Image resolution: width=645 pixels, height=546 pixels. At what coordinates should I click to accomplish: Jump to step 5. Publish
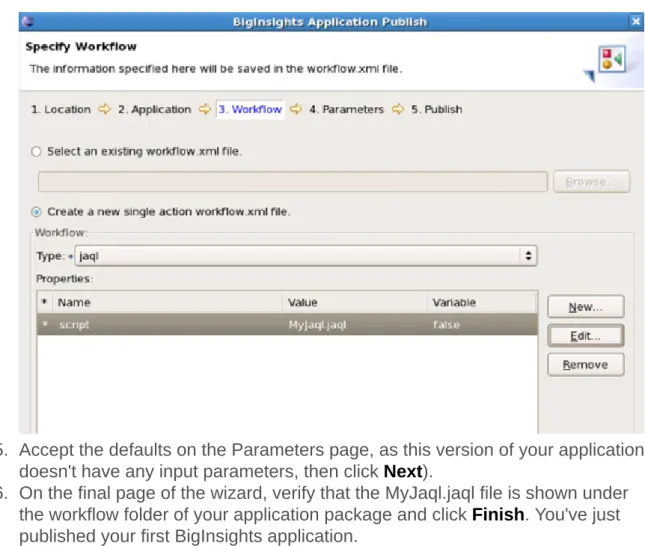436,109
